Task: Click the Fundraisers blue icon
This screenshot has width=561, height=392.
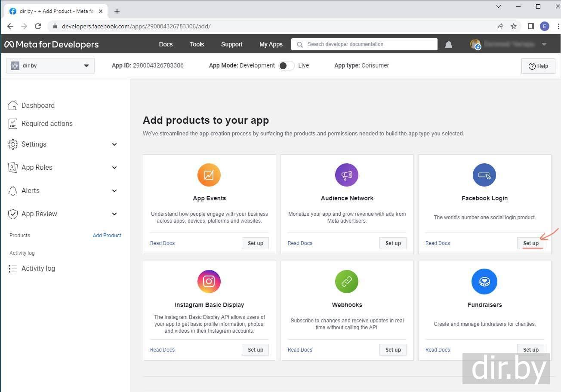Action: (x=484, y=282)
